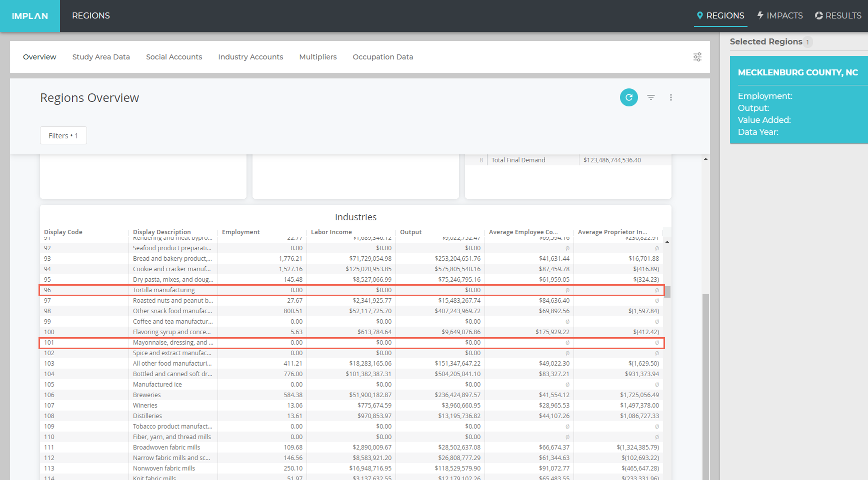The height and width of the screenshot is (480, 868).
Task: Click the Flavoring syrup and concentrate cell
Action: [172, 332]
